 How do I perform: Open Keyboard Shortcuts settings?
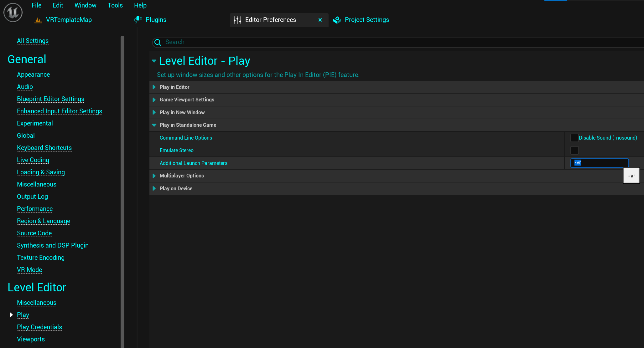pyautogui.click(x=44, y=148)
